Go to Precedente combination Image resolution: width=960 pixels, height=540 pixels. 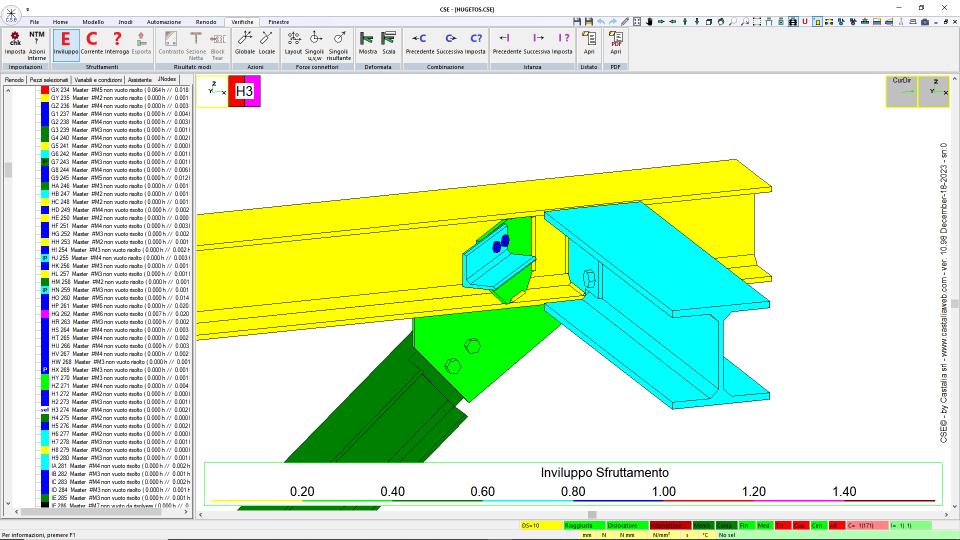click(419, 44)
